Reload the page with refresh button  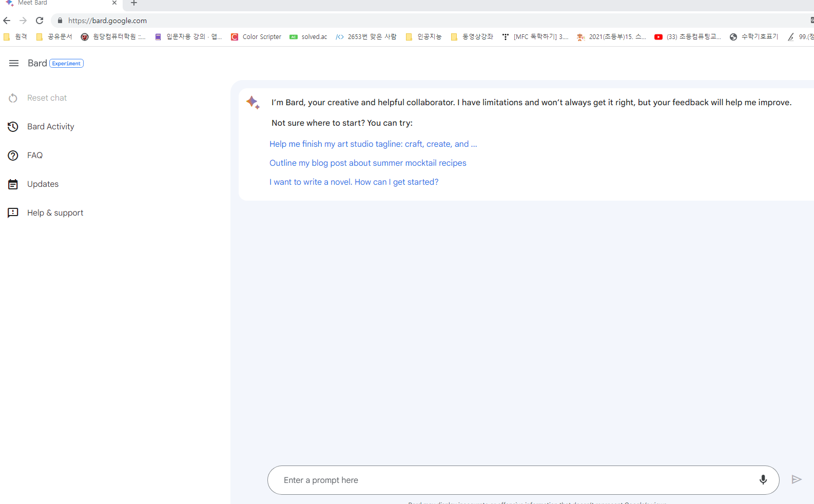coord(40,21)
